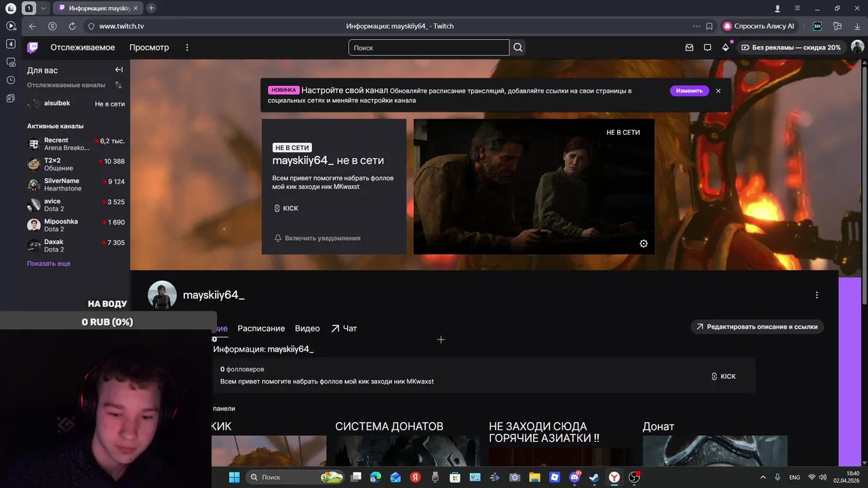Click Включить уведомления bell

pyautogui.click(x=317, y=238)
